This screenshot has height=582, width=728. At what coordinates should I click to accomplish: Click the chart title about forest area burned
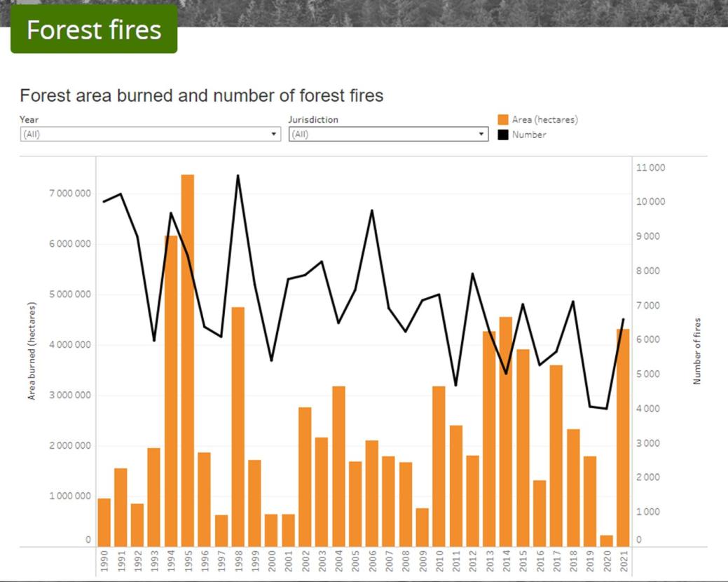pos(202,96)
